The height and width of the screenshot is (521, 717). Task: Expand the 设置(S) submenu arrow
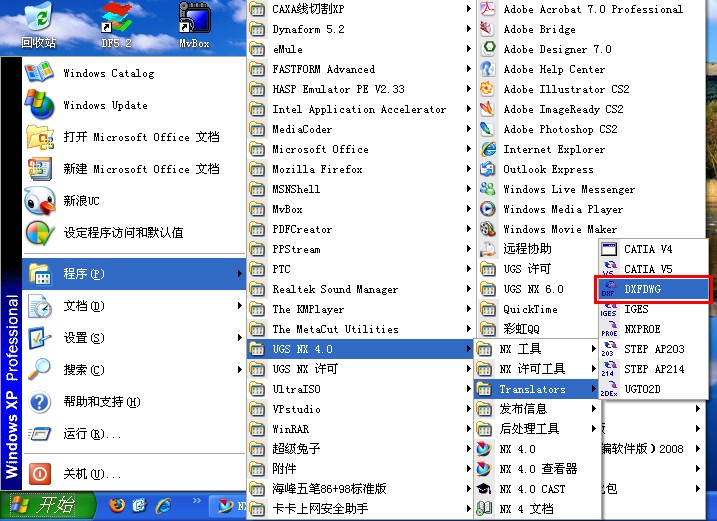click(x=240, y=338)
